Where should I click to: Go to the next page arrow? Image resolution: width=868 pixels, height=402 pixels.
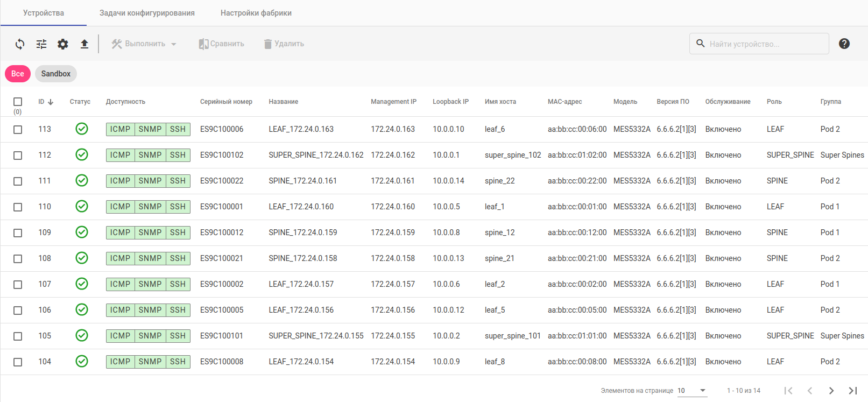pyautogui.click(x=831, y=391)
